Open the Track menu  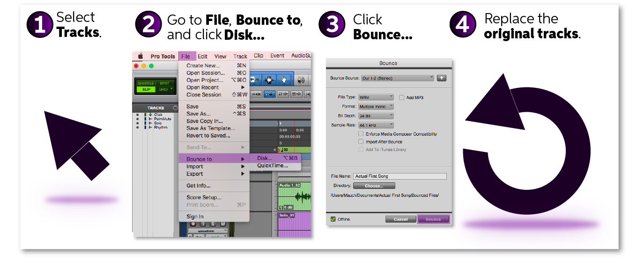click(x=240, y=56)
